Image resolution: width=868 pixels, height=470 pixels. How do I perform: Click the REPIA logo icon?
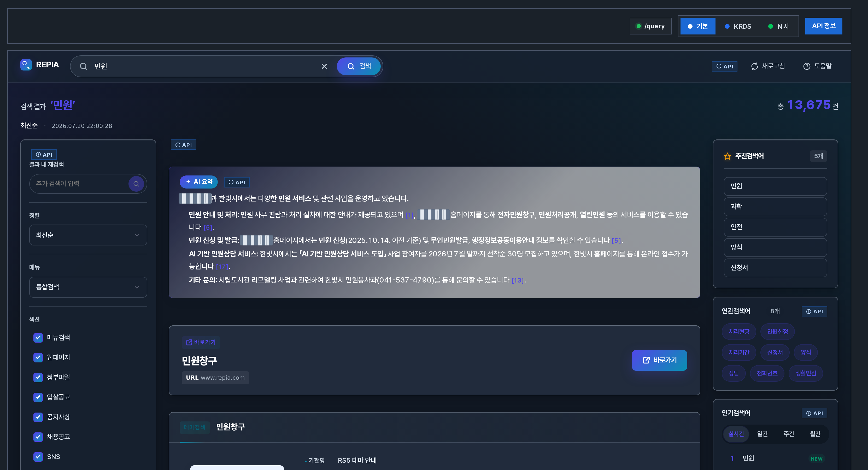point(26,65)
